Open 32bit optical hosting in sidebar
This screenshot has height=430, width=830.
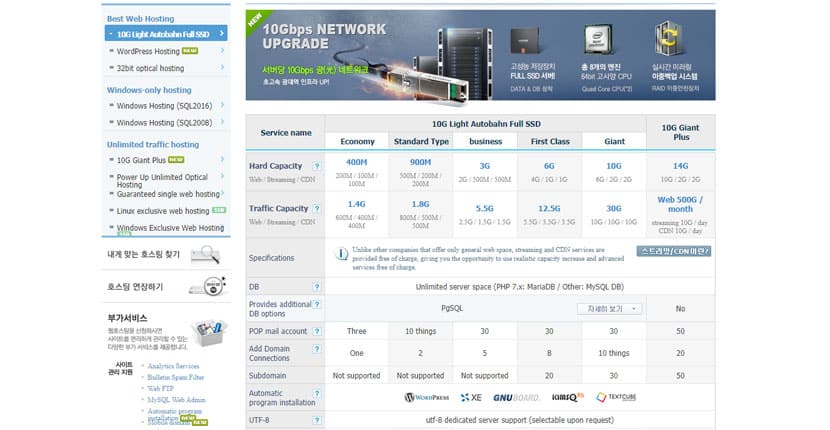(150, 68)
